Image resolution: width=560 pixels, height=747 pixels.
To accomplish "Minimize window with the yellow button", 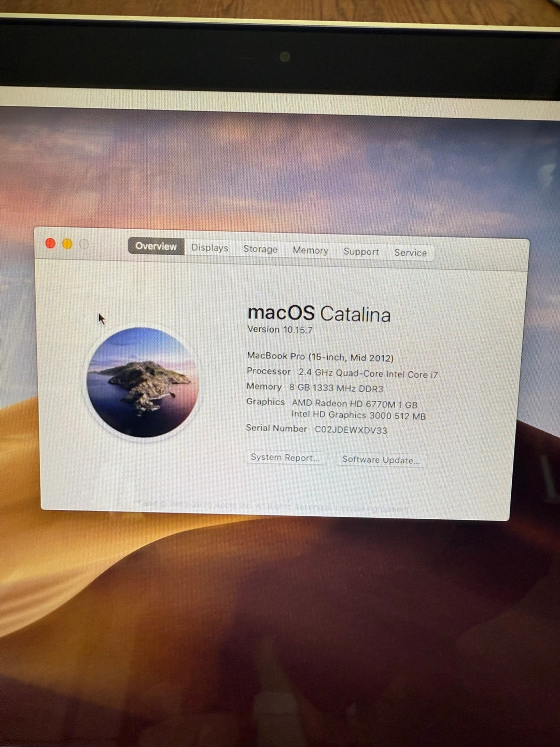I will coord(67,244).
